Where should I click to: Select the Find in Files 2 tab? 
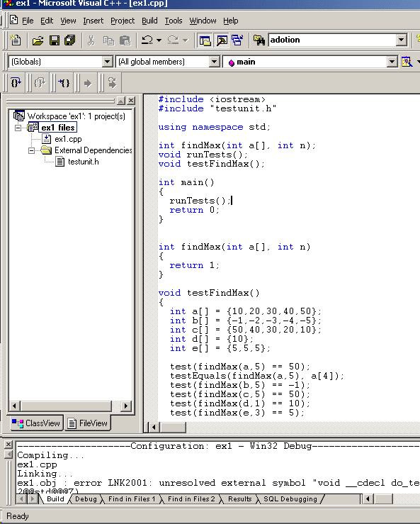pyautogui.click(x=191, y=499)
